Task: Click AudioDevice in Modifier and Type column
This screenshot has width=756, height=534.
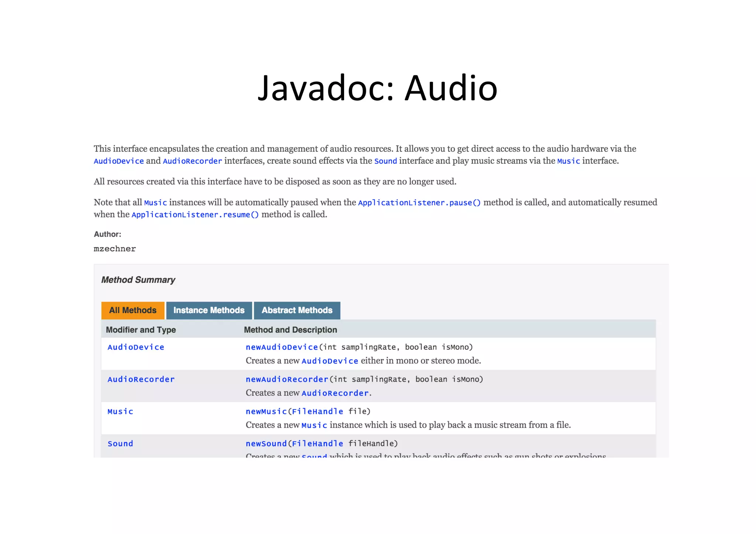Action: coord(136,347)
